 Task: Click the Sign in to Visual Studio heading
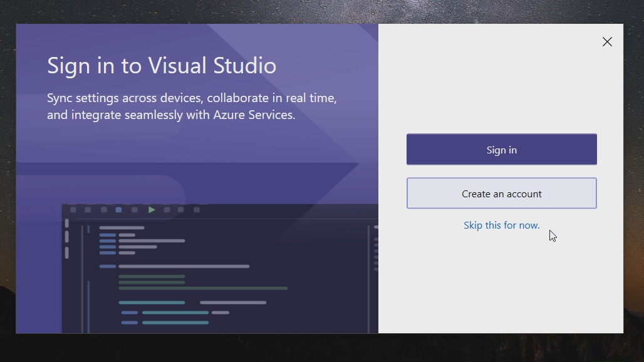(x=162, y=66)
